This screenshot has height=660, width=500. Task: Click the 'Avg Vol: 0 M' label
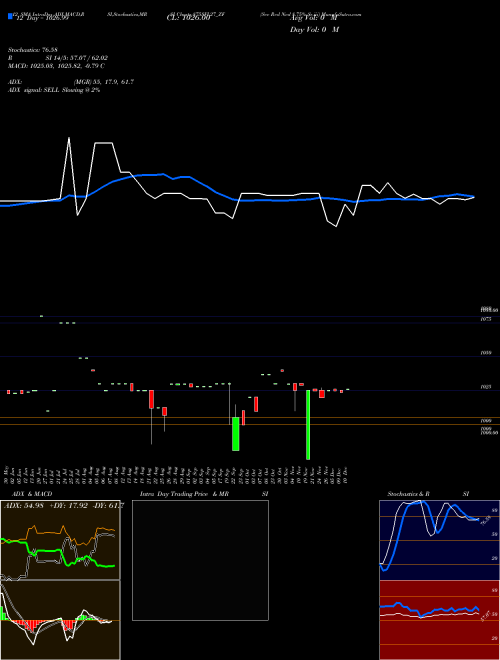(314, 19)
